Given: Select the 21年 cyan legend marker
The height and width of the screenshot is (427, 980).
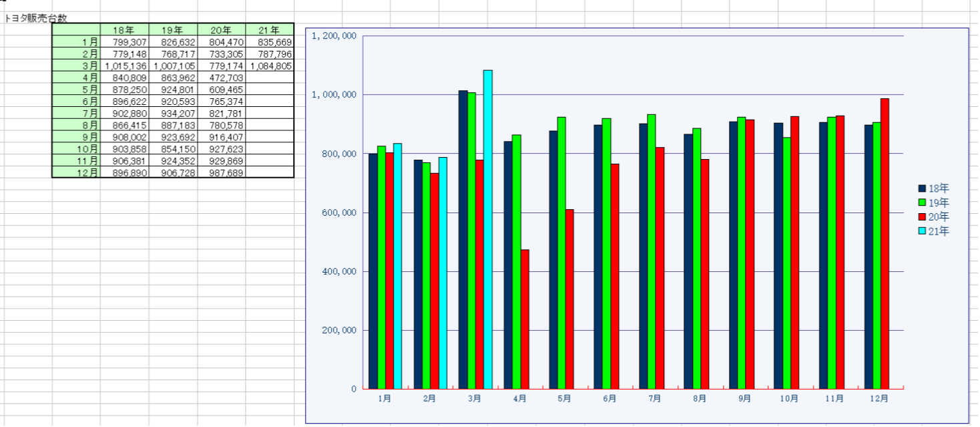Looking at the screenshot, I should tap(922, 231).
